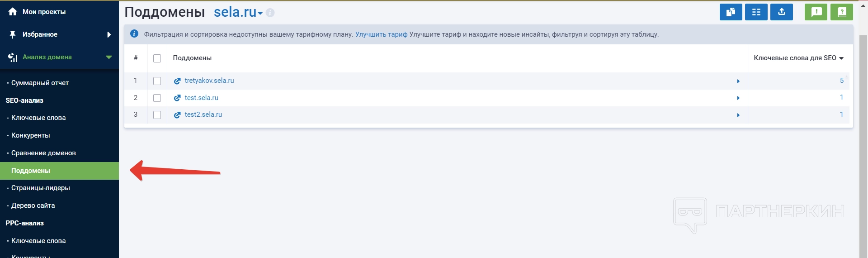Click the Улучшить тариф link

point(381,34)
